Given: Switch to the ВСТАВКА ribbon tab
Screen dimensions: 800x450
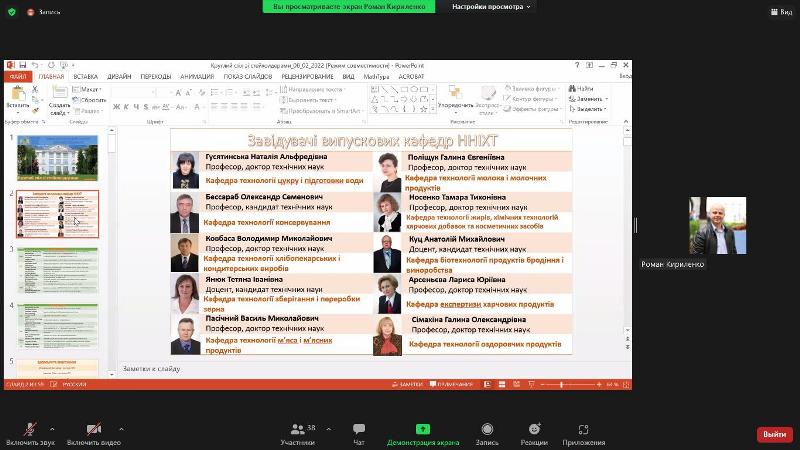Looking at the screenshot, I should [85, 76].
